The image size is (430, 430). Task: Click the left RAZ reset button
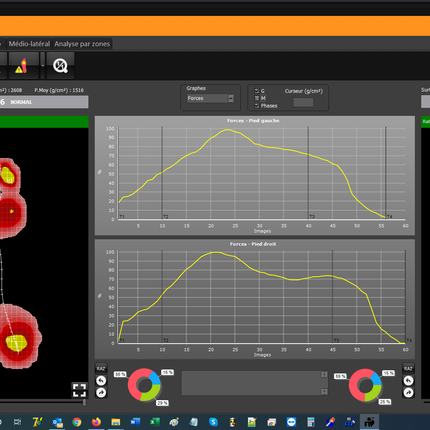pyautogui.click(x=101, y=369)
